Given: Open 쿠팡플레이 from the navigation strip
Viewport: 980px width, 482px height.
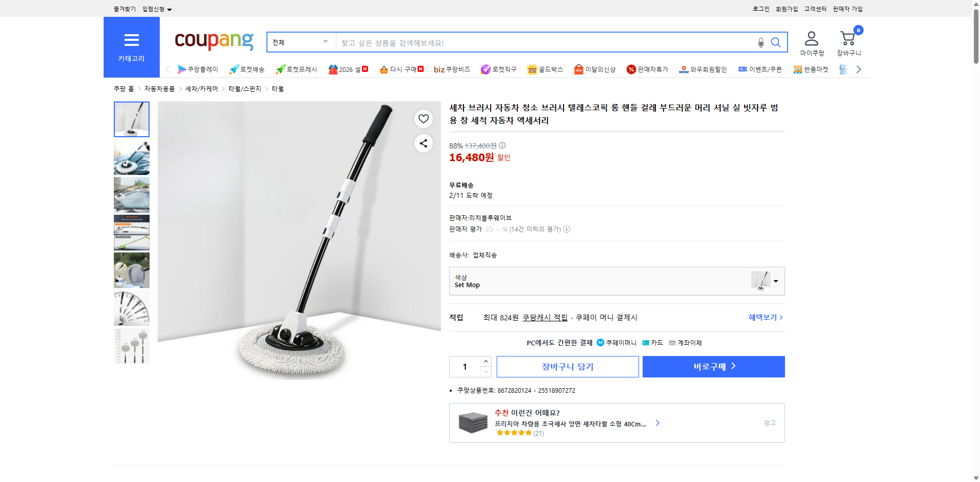Looking at the screenshot, I should click(x=182, y=69).
